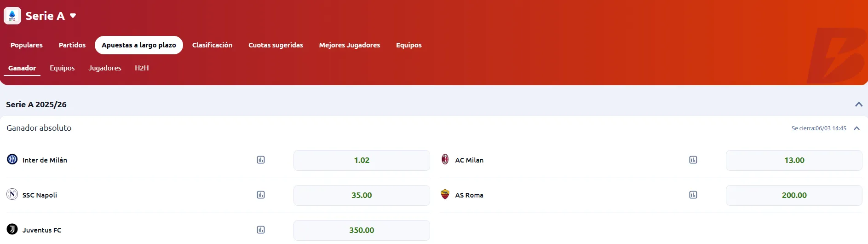
Task: Bet on Inter de Milán at 1.02
Action: click(x=362, y=160)
